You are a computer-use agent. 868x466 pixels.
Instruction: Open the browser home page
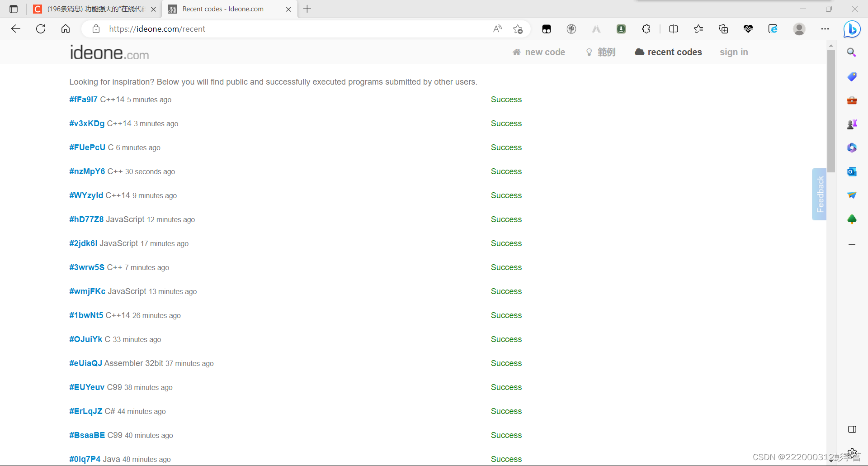pyautogui.click(x=66, y=29)
